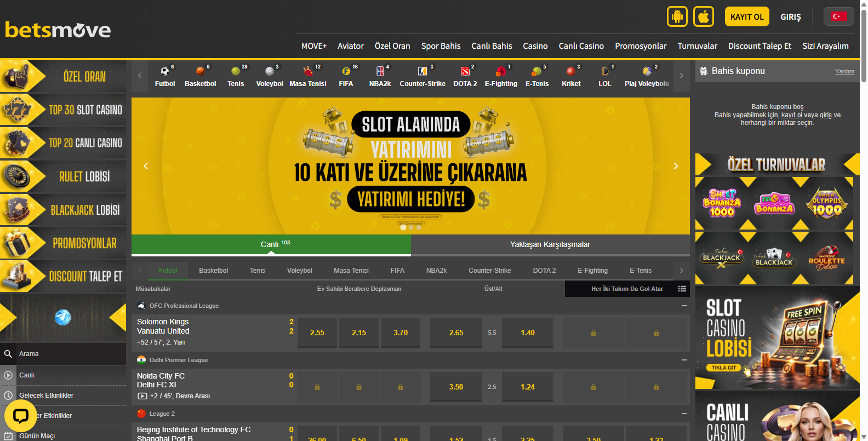This screenshot has height=441, width=868.
Task: Open Gates of Olympus 1000 thumbnail
Action: click(x=827, y=203)
